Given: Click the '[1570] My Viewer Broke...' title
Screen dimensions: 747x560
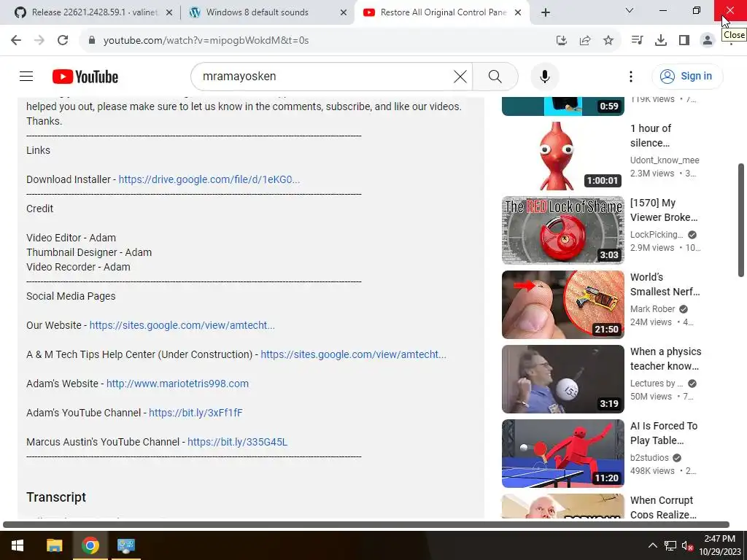Looking at the screenshot, I should [664, 210].
